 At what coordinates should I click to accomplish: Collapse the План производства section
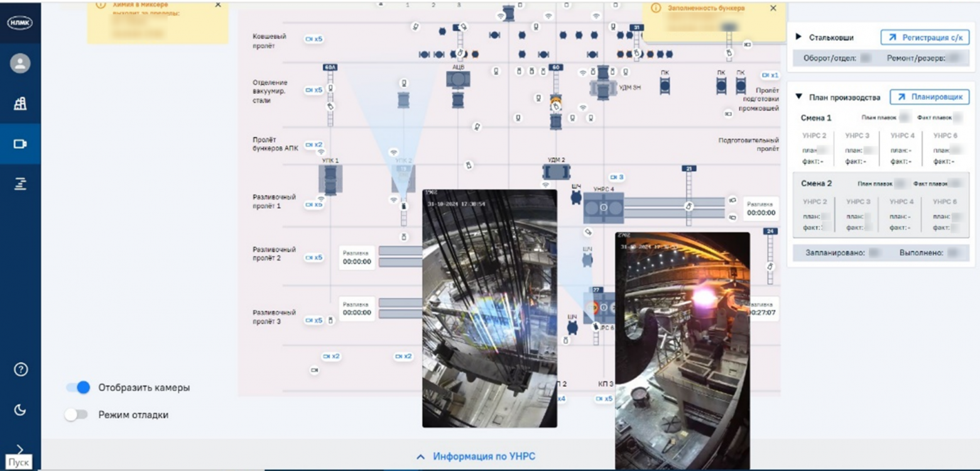click(x=799, y=97)
